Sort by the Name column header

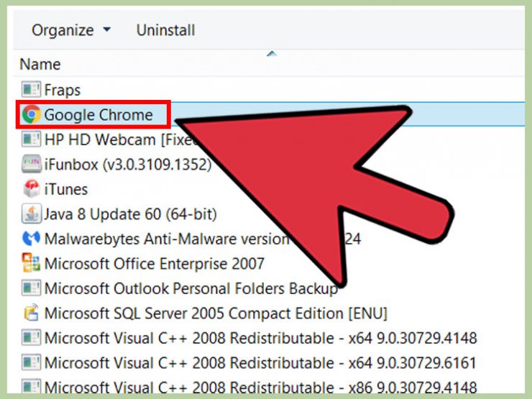(40, 64)
